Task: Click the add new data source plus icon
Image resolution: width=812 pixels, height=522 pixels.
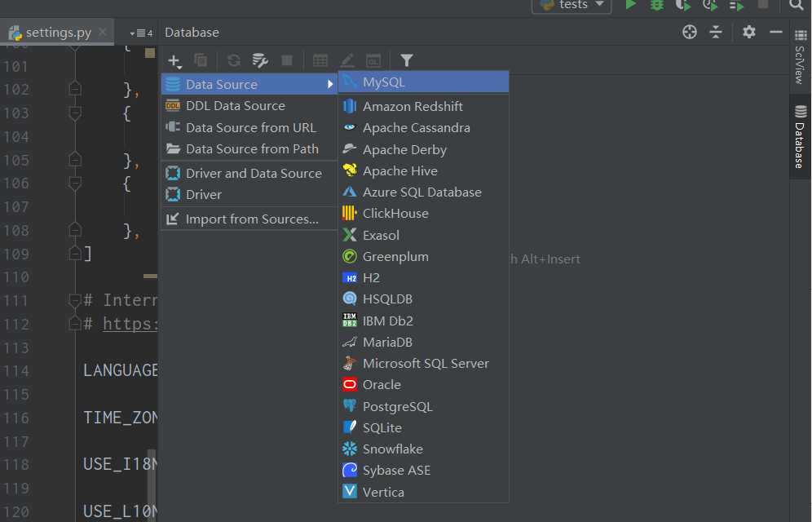Action: (174, 61)
